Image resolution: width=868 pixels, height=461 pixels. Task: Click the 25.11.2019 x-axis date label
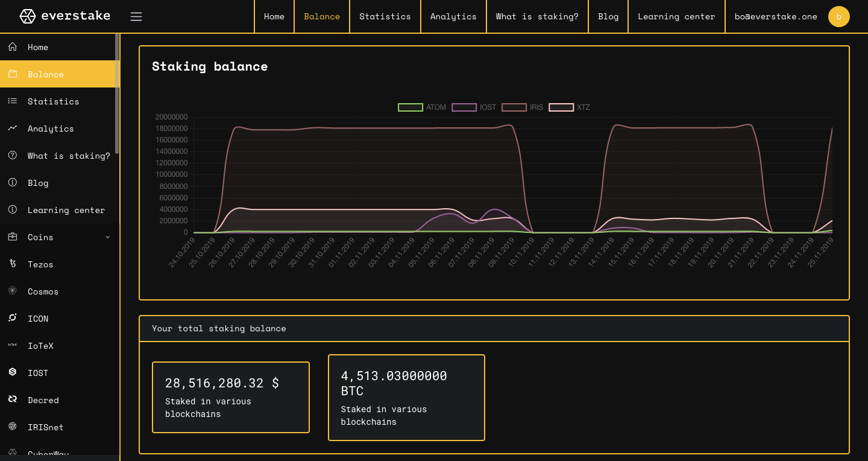(820, 252)
